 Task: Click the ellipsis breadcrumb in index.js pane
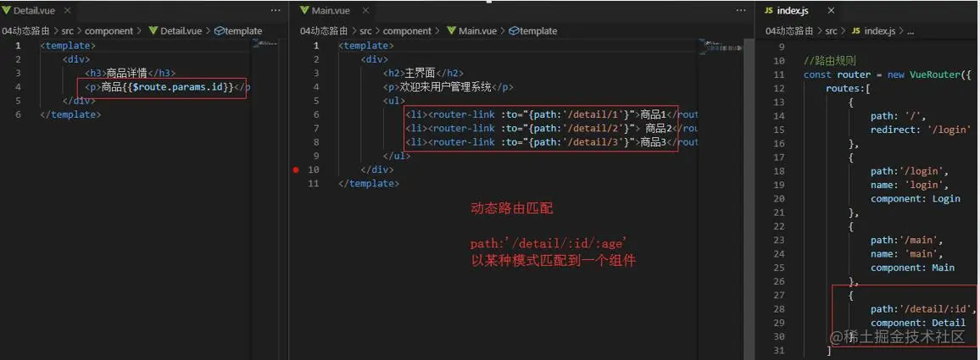tap(910, 30)
